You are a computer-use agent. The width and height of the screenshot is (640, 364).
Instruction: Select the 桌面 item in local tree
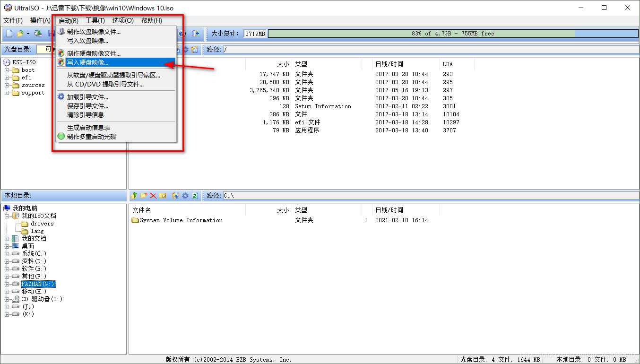point(28,246)
